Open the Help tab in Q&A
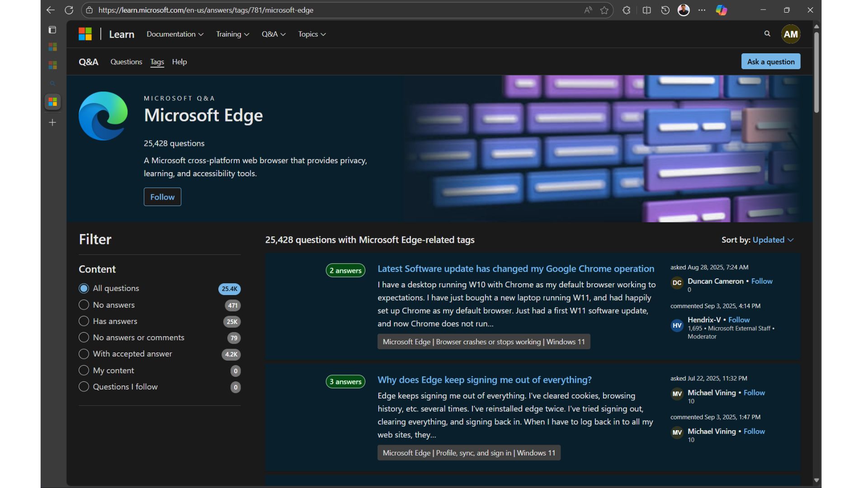Viewport: 868px width, 488px height. [x=179, y=62]
